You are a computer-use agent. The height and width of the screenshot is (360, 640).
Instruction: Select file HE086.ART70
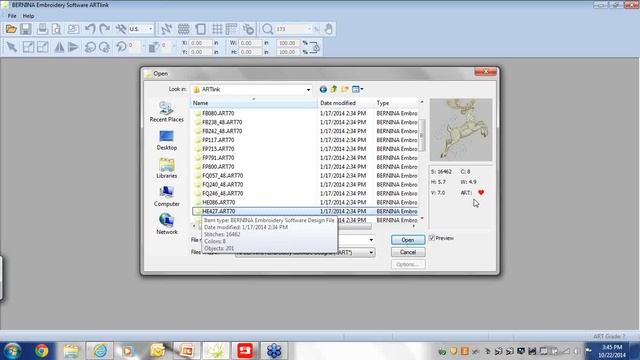point(218,202)
